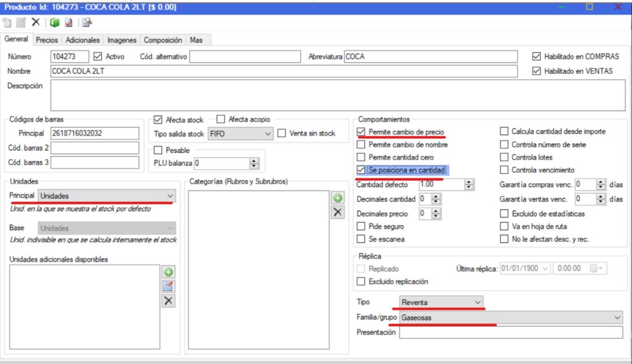Screen dimensions: 632x364
Task: Click the Descripción text area
Action: [x=338, y=95]
